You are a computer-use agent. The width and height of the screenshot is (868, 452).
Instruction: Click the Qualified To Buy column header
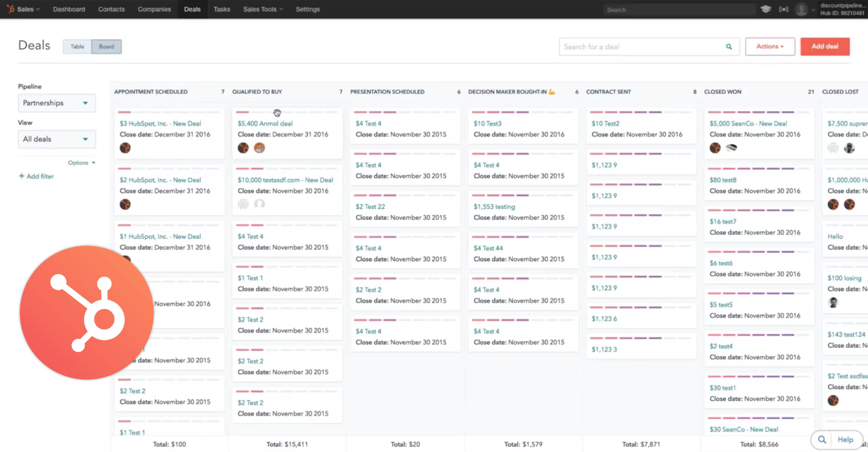(257, 92)
